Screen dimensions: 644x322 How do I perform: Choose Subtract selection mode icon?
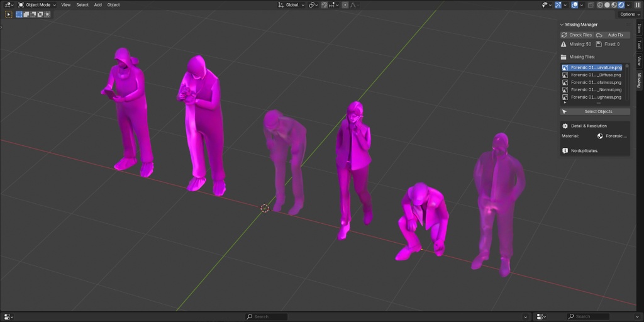[33, 14]
